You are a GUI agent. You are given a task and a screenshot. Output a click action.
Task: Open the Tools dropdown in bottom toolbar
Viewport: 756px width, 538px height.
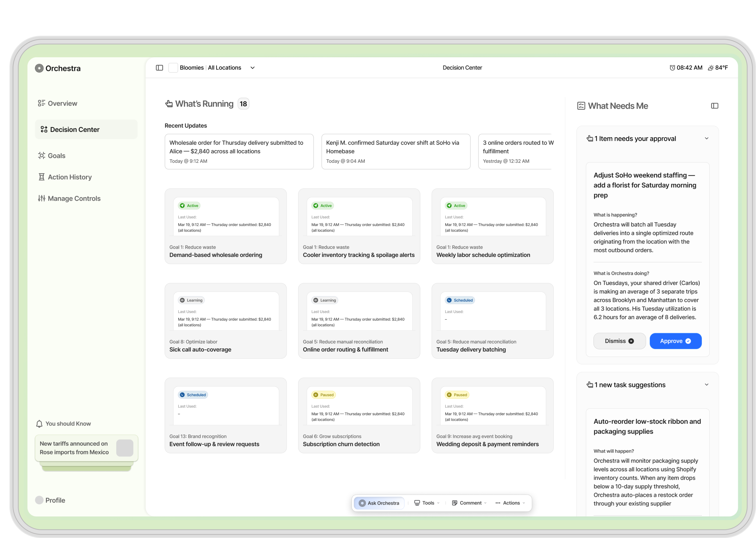pyautogui.click(x=427, y=503)
